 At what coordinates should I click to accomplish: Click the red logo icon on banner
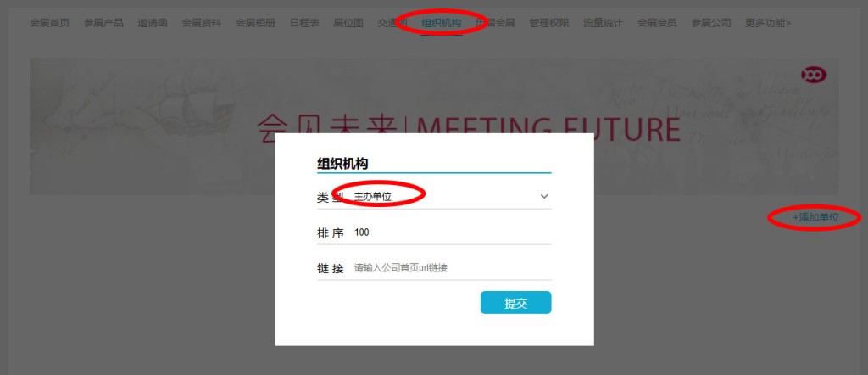tap(814, 74)
